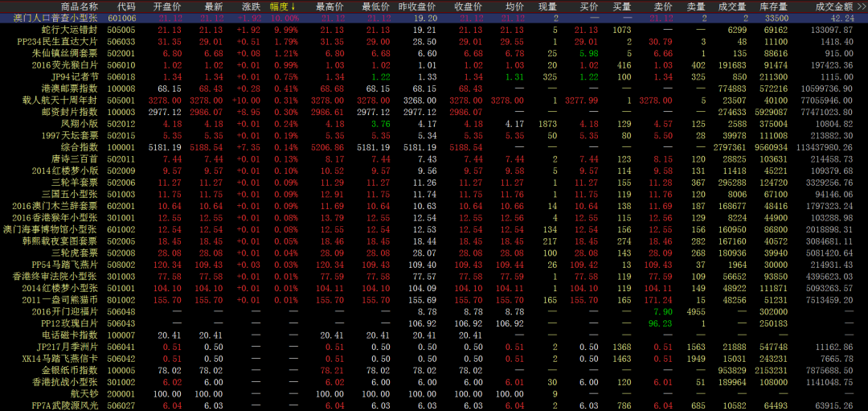Sort by 买量 column header

tap(622, 6)
